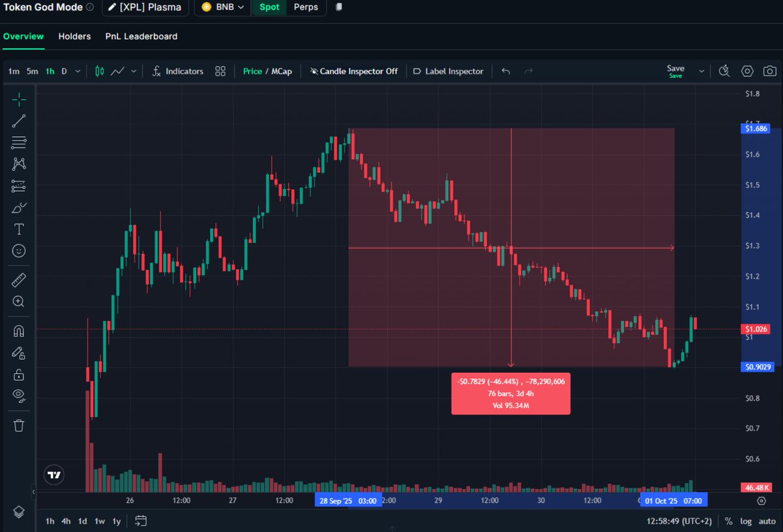The width and height of the screenshot is (783, 532).
Task: Toggle percentage scale mode
Action: tap(728, 521)
